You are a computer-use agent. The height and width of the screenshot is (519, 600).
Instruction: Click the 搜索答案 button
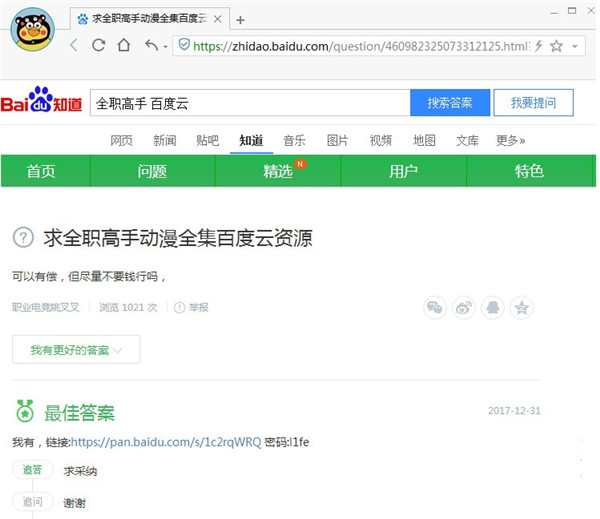click(x=450, y=103)
